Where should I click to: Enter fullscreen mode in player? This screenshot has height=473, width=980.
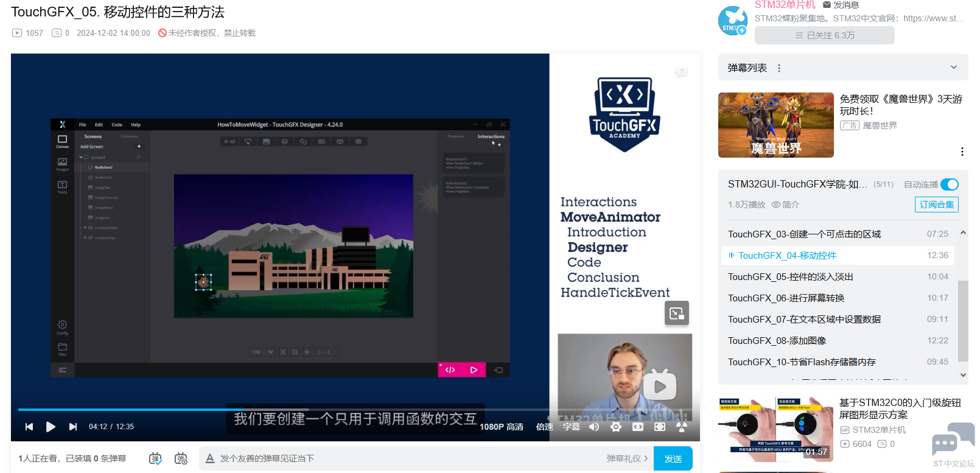[x=660, y=427]
